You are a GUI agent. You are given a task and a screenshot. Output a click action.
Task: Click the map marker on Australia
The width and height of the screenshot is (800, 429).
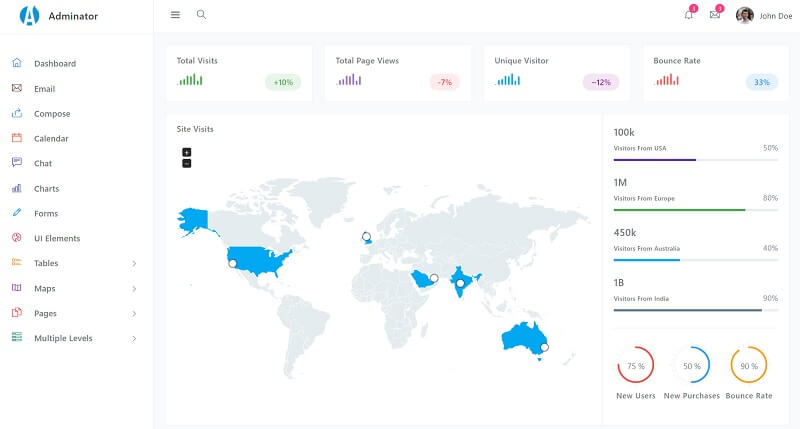point(545,348)
